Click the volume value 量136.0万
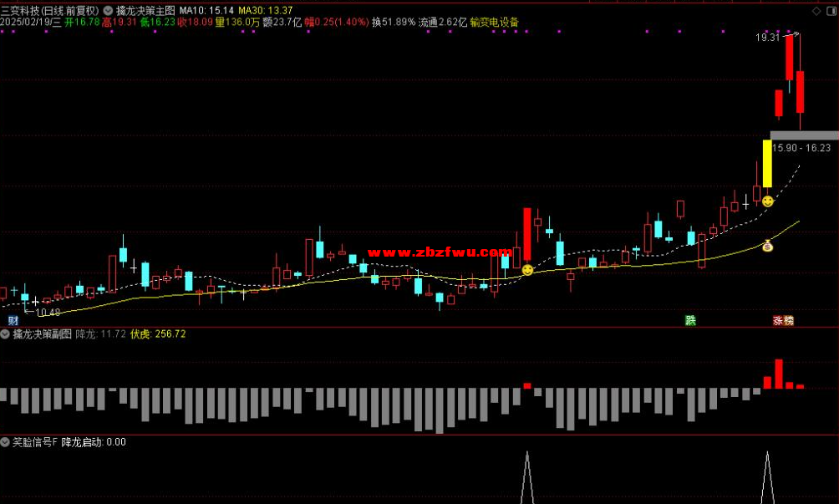The image size is (839, 504). pyautogui.click(x=237, y=22)
